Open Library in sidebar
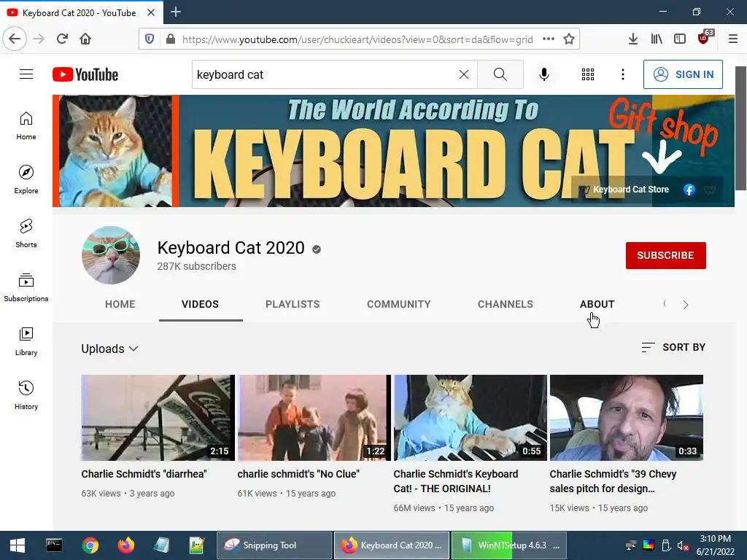 tap(26, 341)
